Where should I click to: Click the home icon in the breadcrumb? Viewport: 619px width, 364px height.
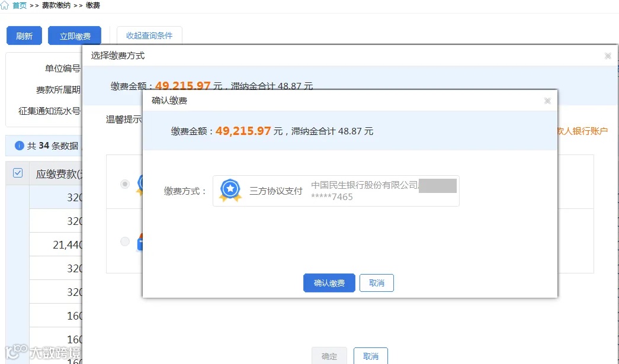click(4, 5)
